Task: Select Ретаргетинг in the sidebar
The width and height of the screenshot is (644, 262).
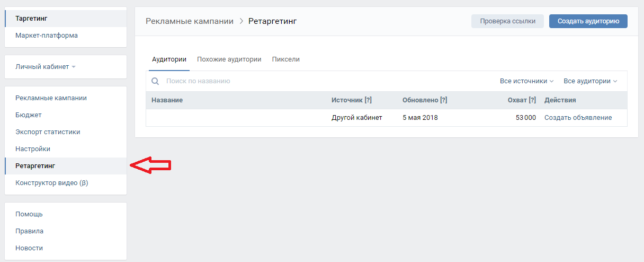Action: click(66, 166)
